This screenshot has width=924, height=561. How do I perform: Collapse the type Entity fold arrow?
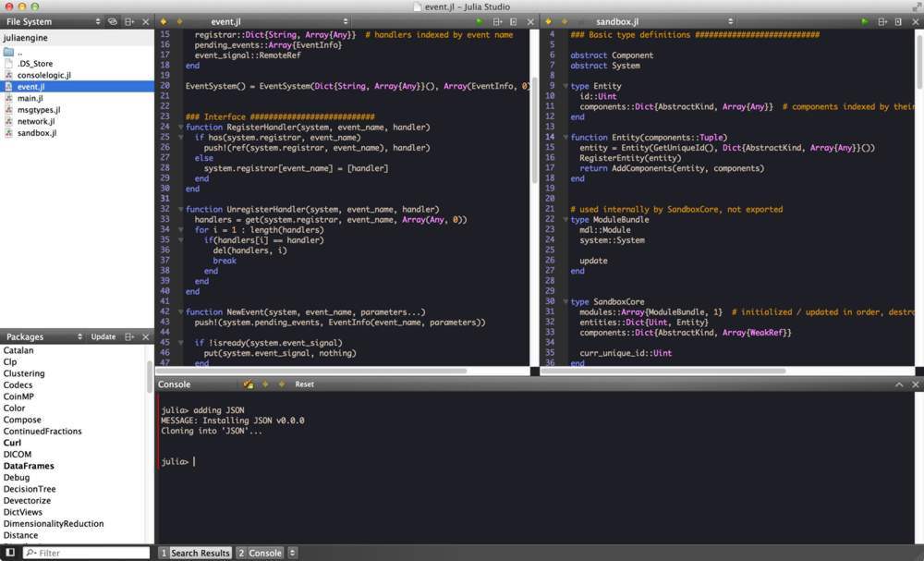point(565,86)
